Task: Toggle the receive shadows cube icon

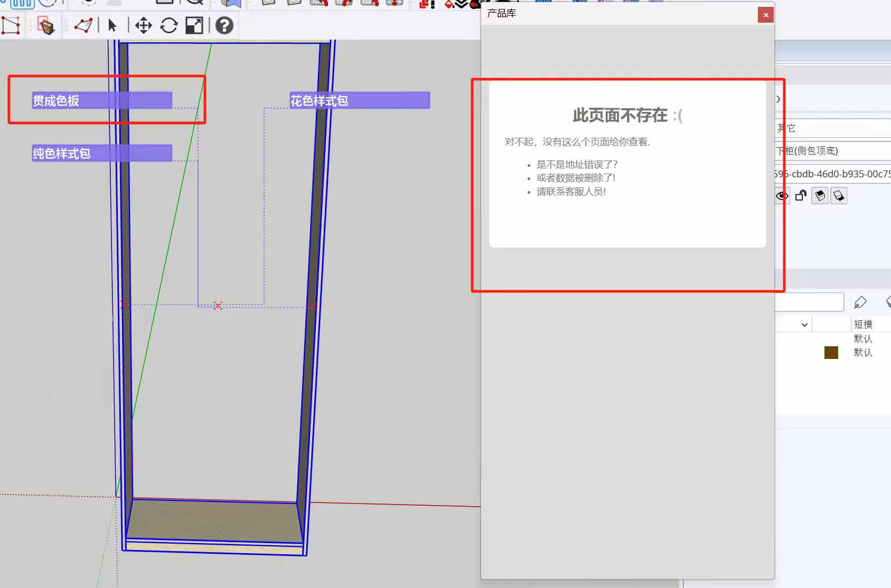Action: [x=839, y=196]
